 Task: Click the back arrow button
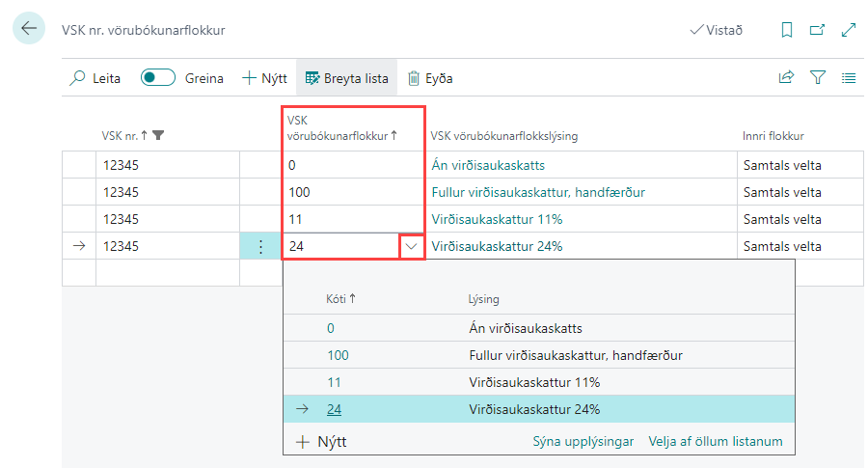28,29
